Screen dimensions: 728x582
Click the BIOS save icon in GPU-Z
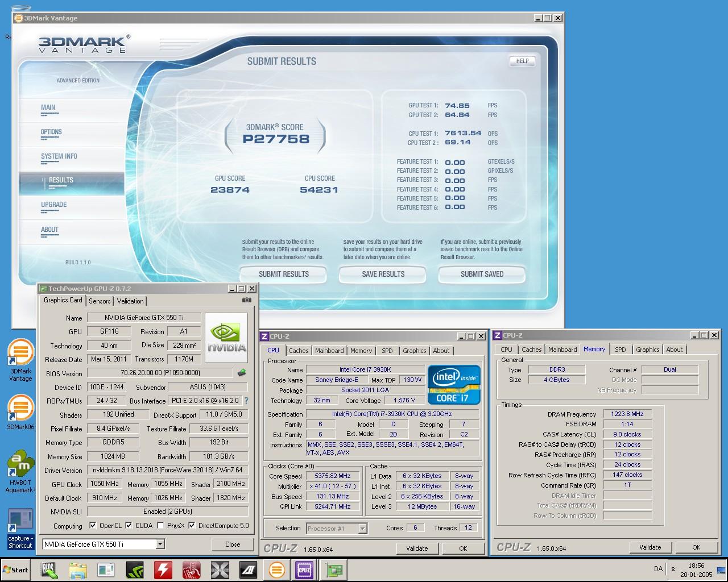click(x=242, y=373)
